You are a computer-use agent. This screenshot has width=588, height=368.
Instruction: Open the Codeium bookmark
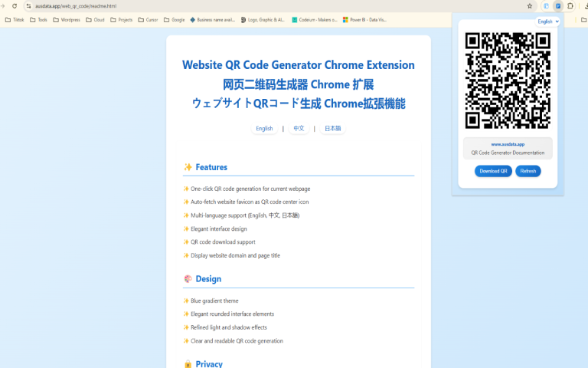(x=314, y=20)
